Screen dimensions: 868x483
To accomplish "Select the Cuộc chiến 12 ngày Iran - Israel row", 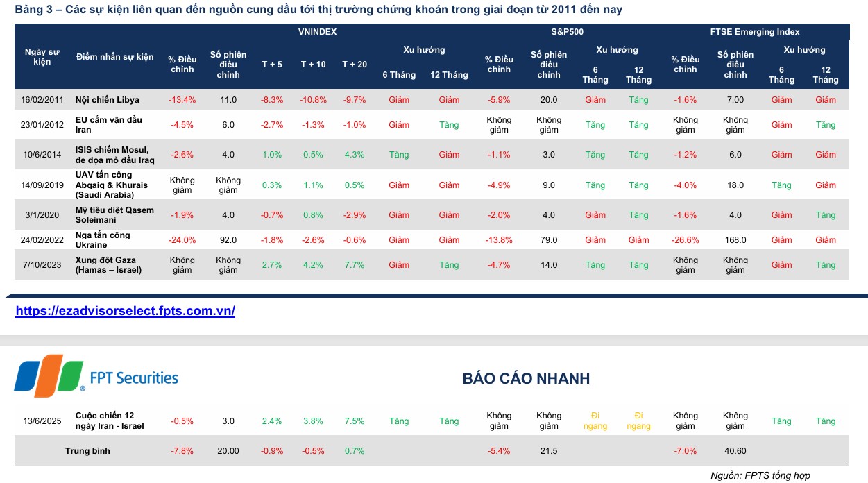I will (110, 421).
